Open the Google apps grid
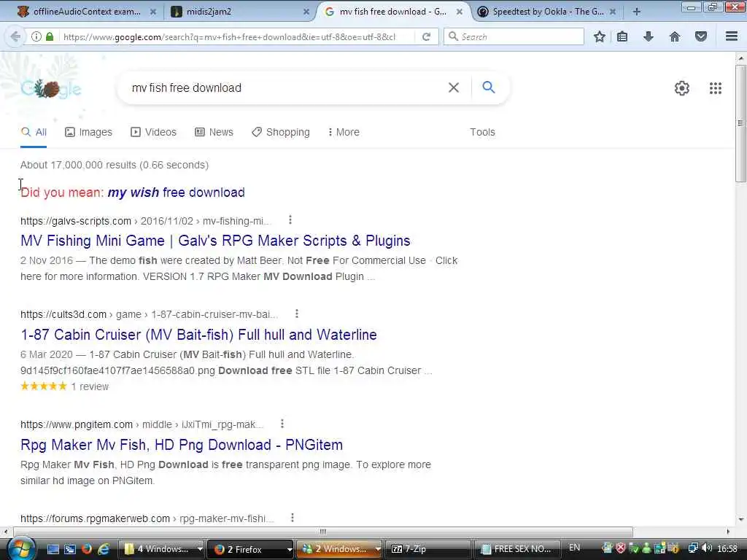This screenshot has height=560, width=747. coord(716,88)
